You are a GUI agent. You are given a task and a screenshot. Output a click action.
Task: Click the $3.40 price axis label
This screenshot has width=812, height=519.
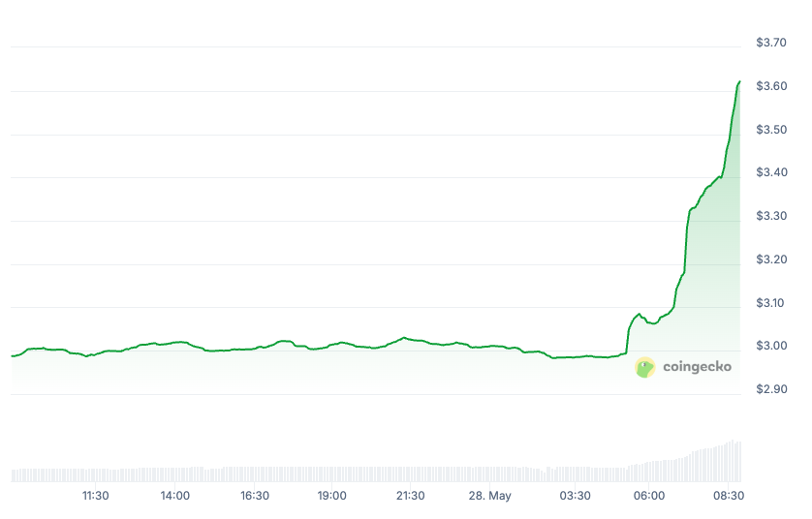point(771,172)
